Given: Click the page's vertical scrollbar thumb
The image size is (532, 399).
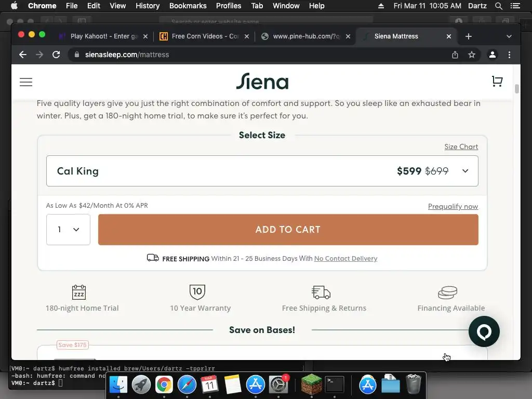Looking at the screenshot, I should click(x=517, y=88).
